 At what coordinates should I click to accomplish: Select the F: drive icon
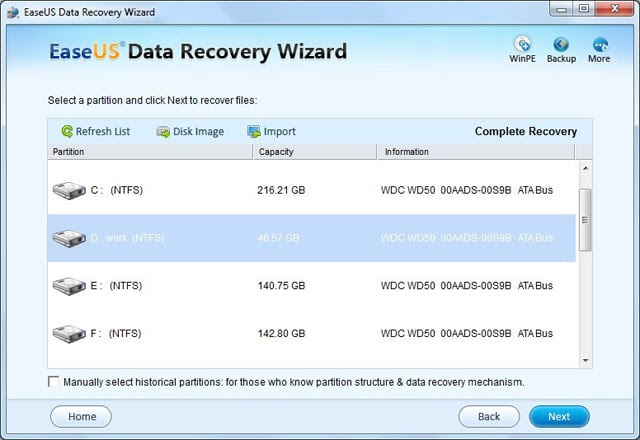69,333
